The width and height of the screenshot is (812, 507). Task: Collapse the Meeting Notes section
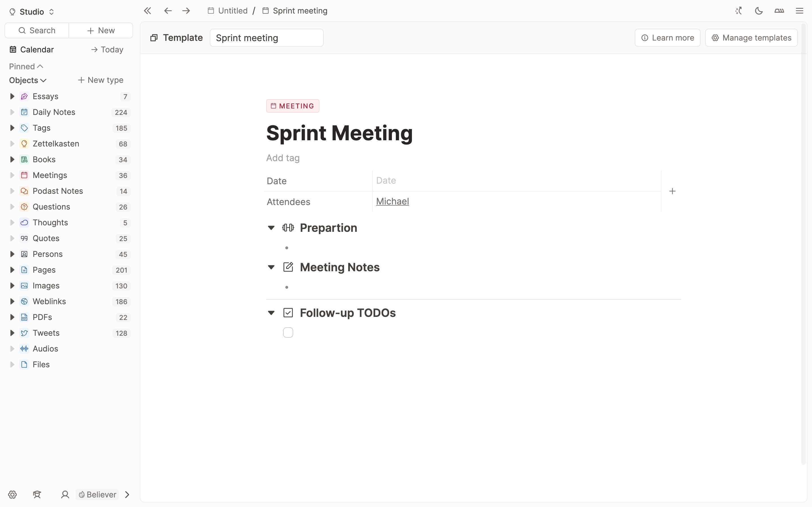click(271, 268)
